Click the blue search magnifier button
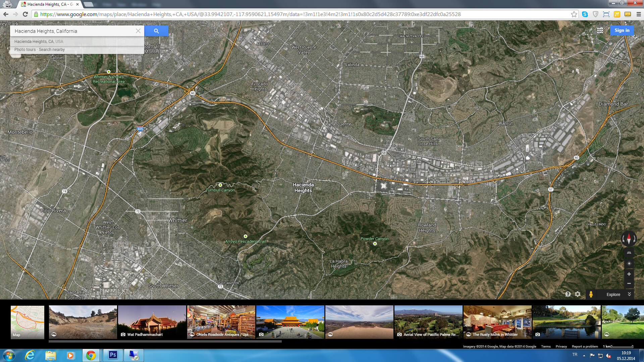 156,31
